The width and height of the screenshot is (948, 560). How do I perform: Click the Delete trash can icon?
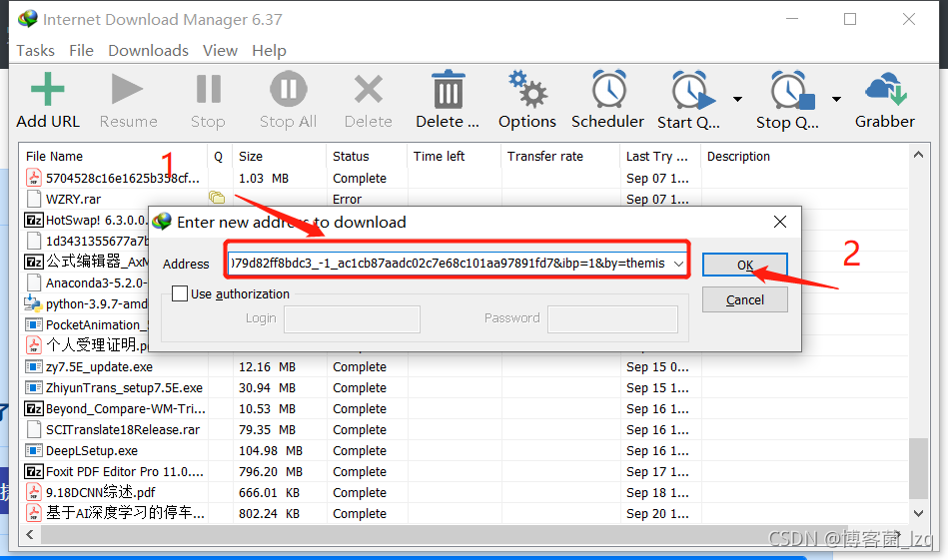pos(448,89)
